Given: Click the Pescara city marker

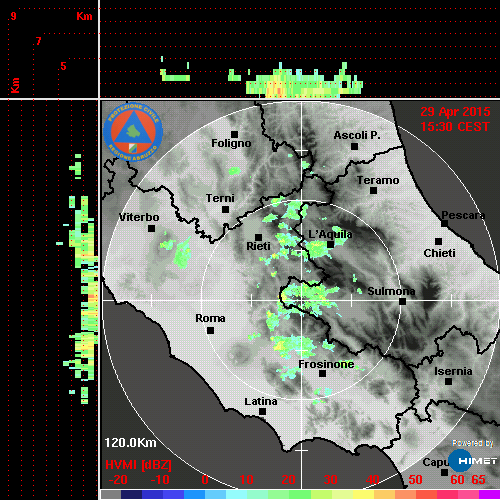Looking at the screenshot, I should (444, 223).
